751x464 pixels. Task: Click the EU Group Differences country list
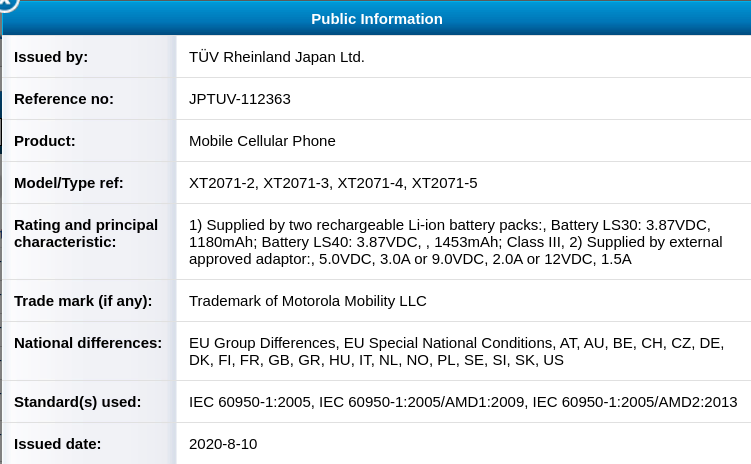(456, 351)
